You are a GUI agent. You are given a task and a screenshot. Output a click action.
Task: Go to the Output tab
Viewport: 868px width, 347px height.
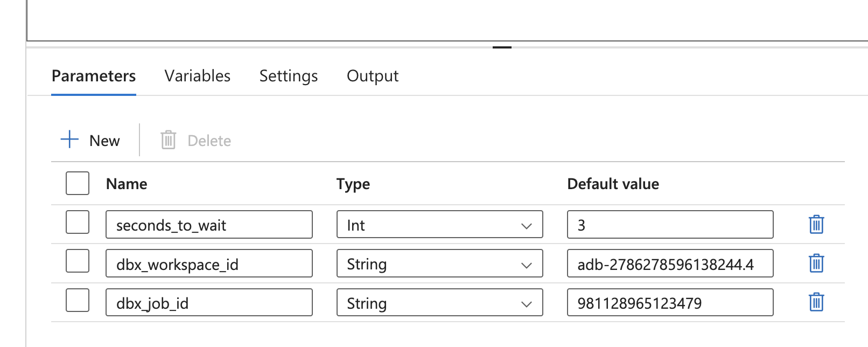point(372,76)
